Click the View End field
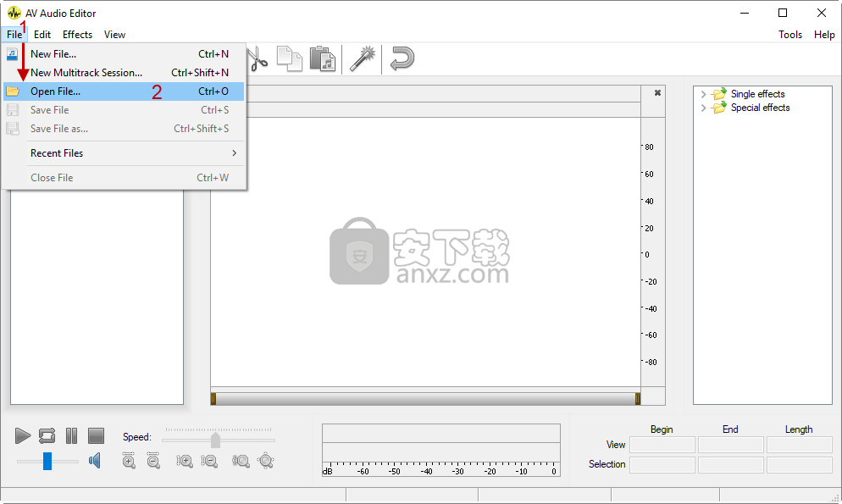 coord(731,445)
